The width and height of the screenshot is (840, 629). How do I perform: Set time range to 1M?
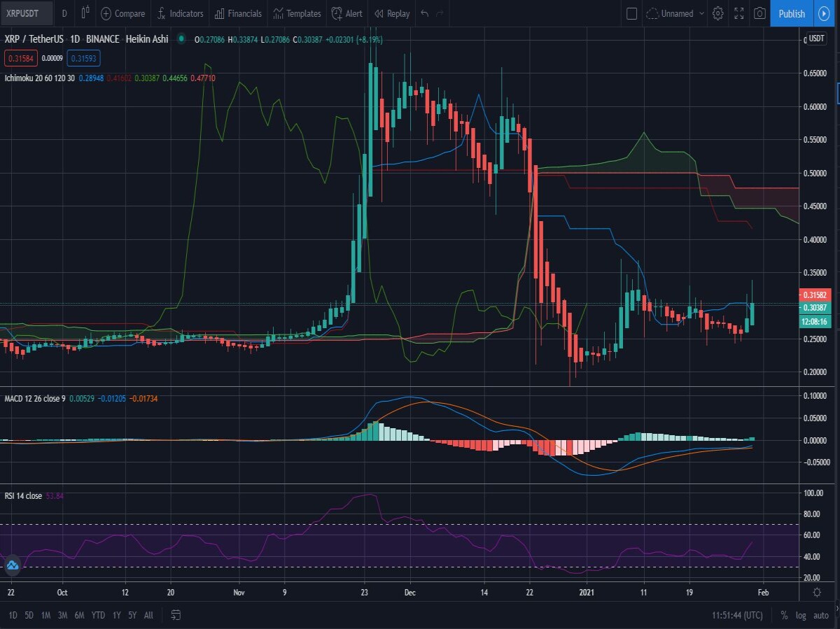45,615
